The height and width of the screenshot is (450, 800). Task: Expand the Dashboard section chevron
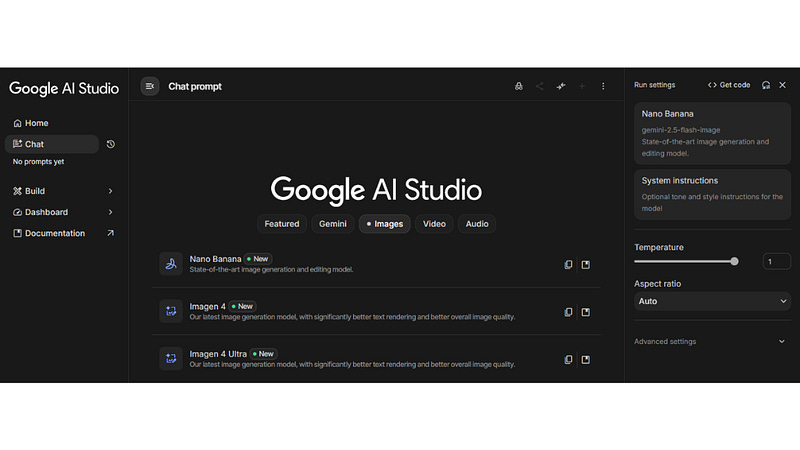110,212
